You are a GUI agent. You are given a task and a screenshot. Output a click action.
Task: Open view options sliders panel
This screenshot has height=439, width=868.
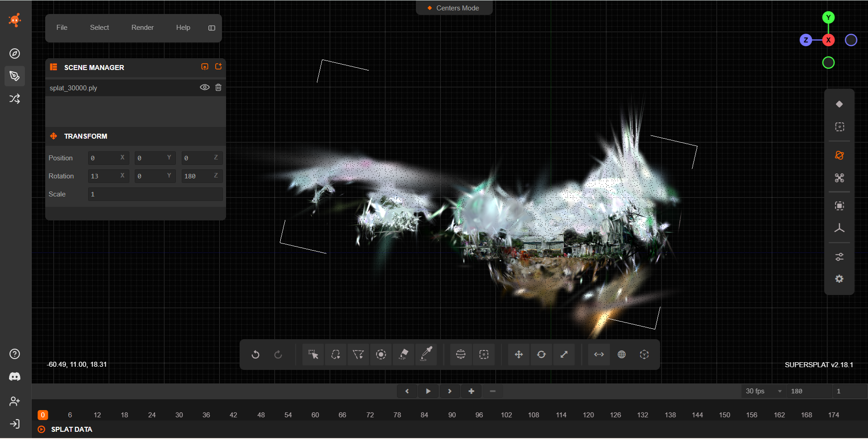840,257
